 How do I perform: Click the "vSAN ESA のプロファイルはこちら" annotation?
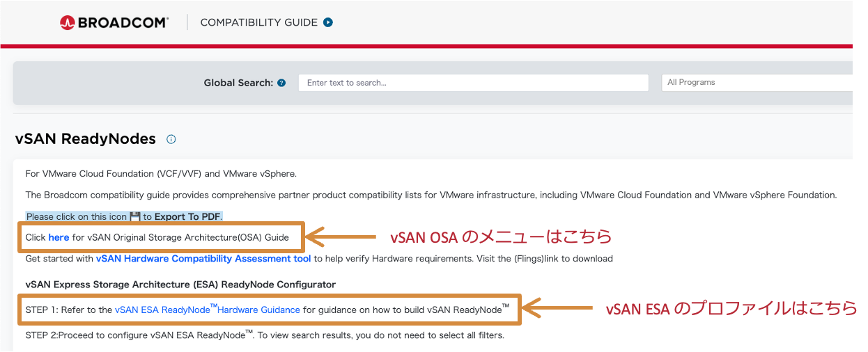731,309
